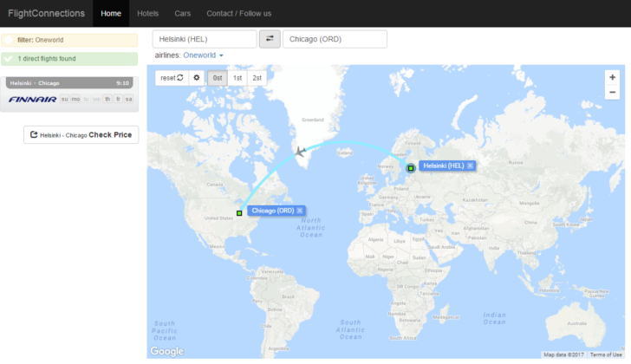Screen dimensions: 631x364
Task: Open map Terms of Use link
Action: coord(606,354)
